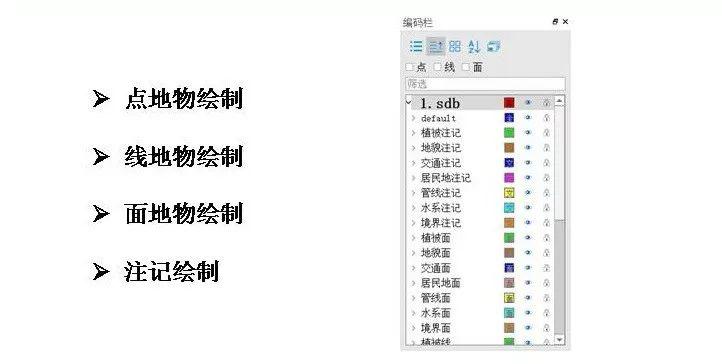Enable the 点 checkbox filter
The height and width of the screenshot is (364, 722).
point(409,67)
